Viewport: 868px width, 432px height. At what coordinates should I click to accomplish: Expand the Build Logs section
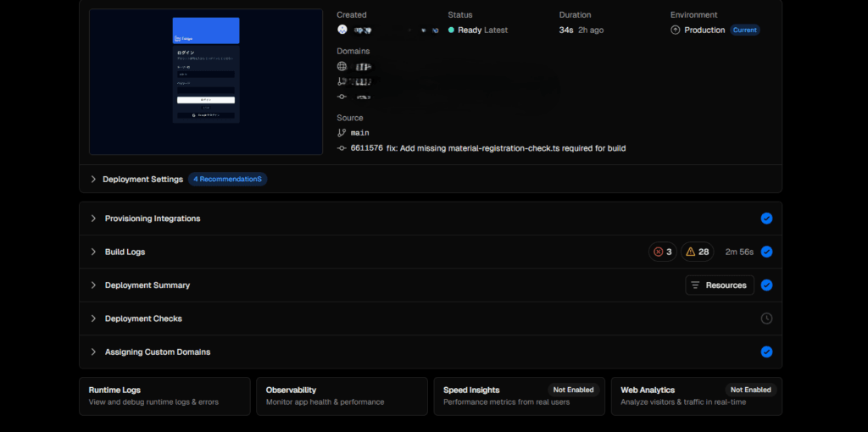coord(93,252)
